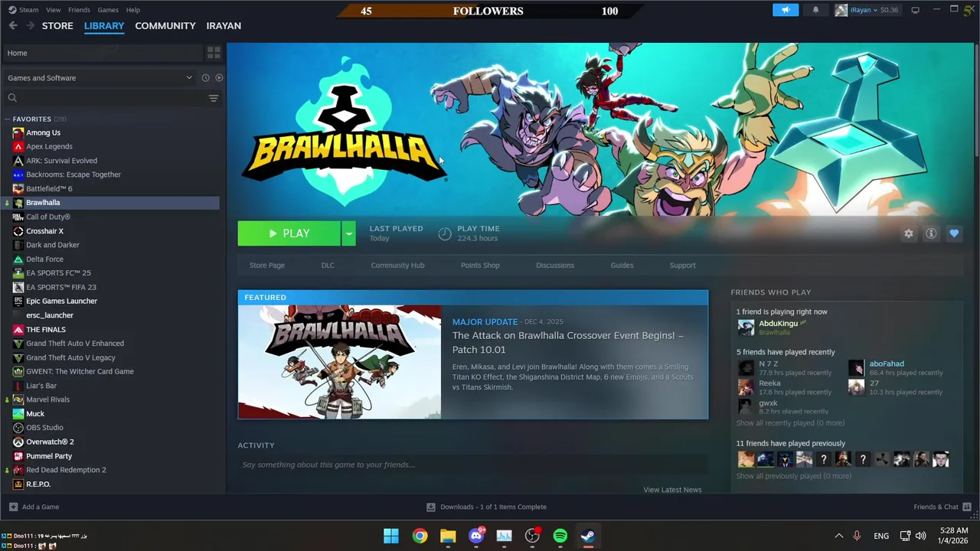The width and height of the screenshot is (980, 551).
Task: Open the announcements megaphone button
Action: pyautogui.click(x=786, y=10)
